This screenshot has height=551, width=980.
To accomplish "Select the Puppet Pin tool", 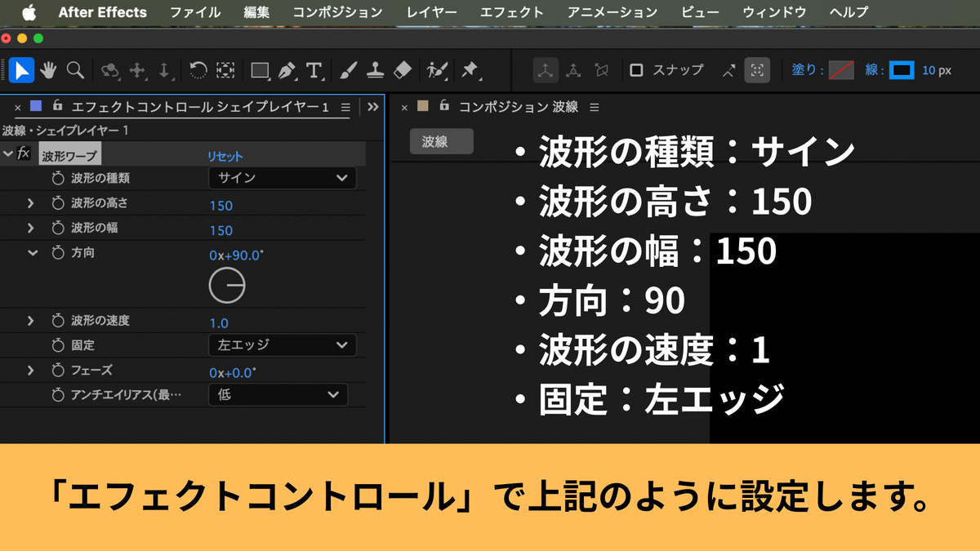I will 470,71.
